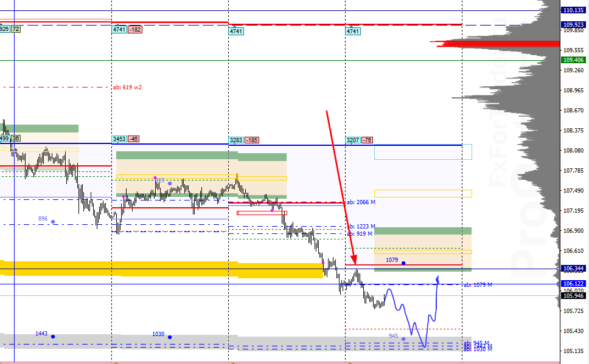The height and width of the screenshot is (364, 589).
Task: Click the red -46 tag
Action: pyautogui.click(x=134, y=139)
